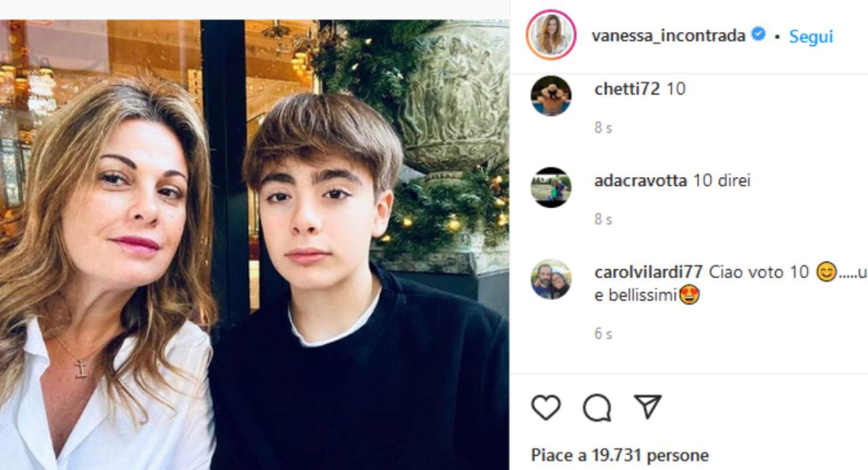This screenshot has height=470, width=868.
Task: Click the blue verified badge
Action: (758, 35)
